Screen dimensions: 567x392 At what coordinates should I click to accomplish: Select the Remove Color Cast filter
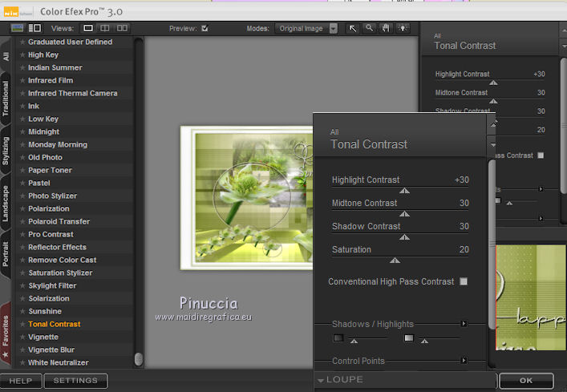click(x=63, y=260)
